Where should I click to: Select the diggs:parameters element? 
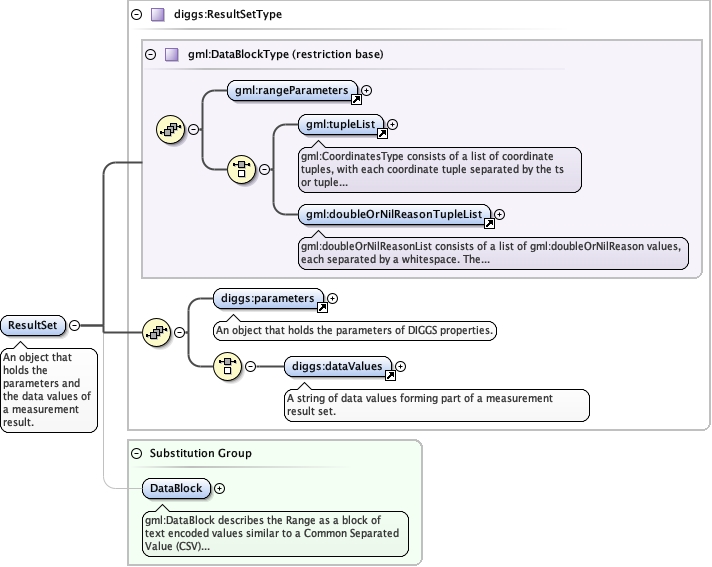(268, 299)
